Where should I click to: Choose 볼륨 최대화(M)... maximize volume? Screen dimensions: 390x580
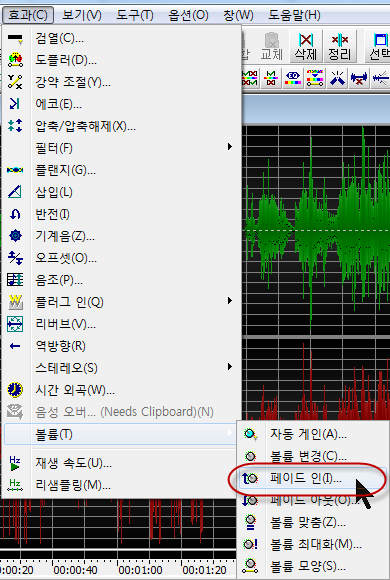314,544
